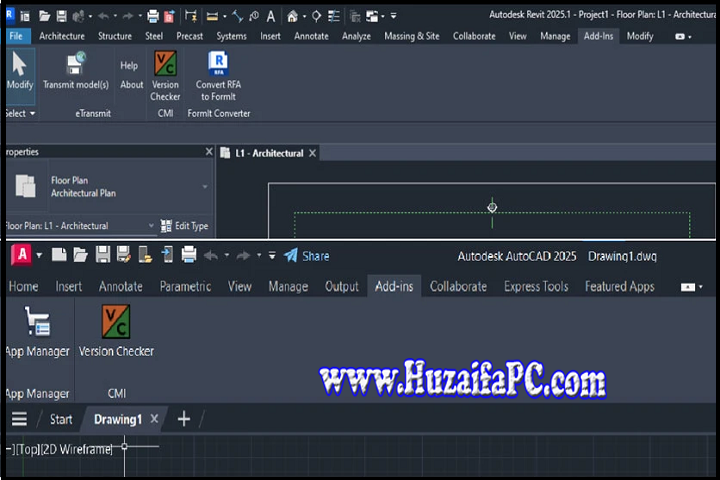Close the Drawing1 file tab
Image resolution: width=720 pixels, height=480 pixels.
pos(154,419)
